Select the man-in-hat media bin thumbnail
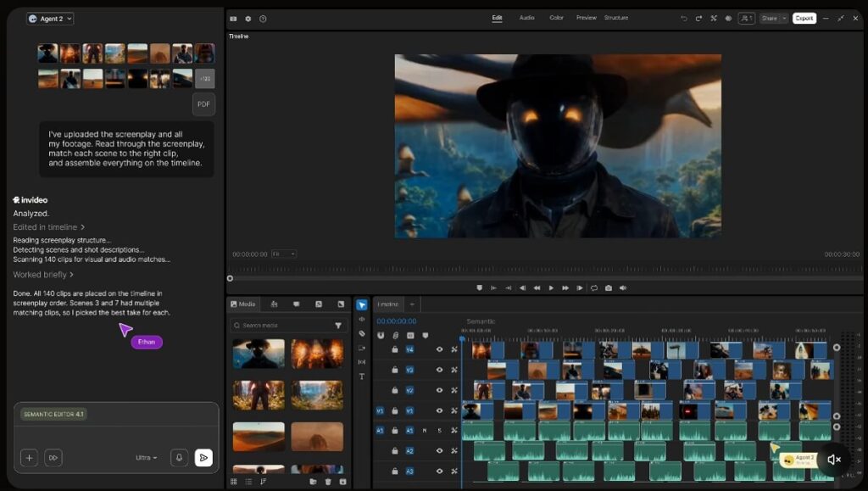Screen dimensions: 868x491 [x=259, y=354]
